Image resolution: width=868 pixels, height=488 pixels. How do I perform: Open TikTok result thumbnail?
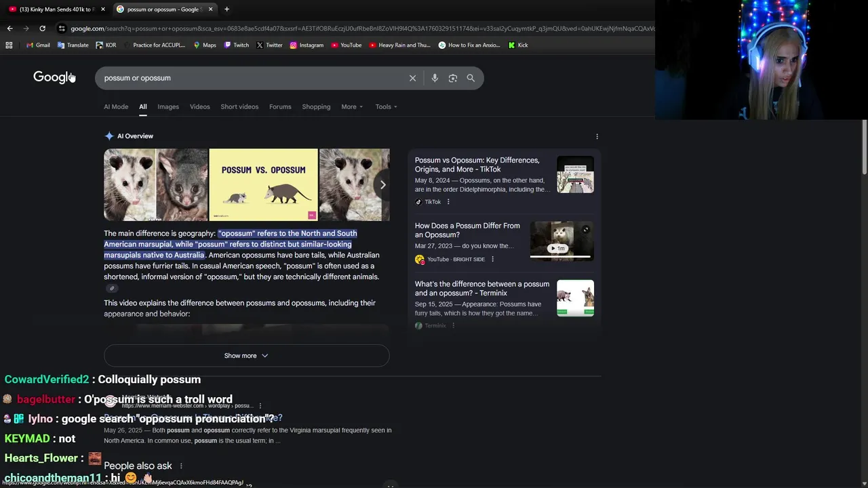click(575, 174)
